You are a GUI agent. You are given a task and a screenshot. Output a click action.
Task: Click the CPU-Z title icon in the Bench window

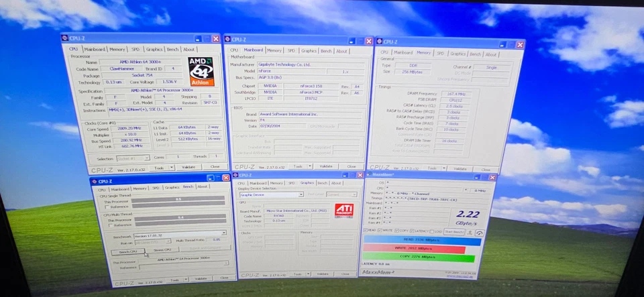tap(94, 181)
